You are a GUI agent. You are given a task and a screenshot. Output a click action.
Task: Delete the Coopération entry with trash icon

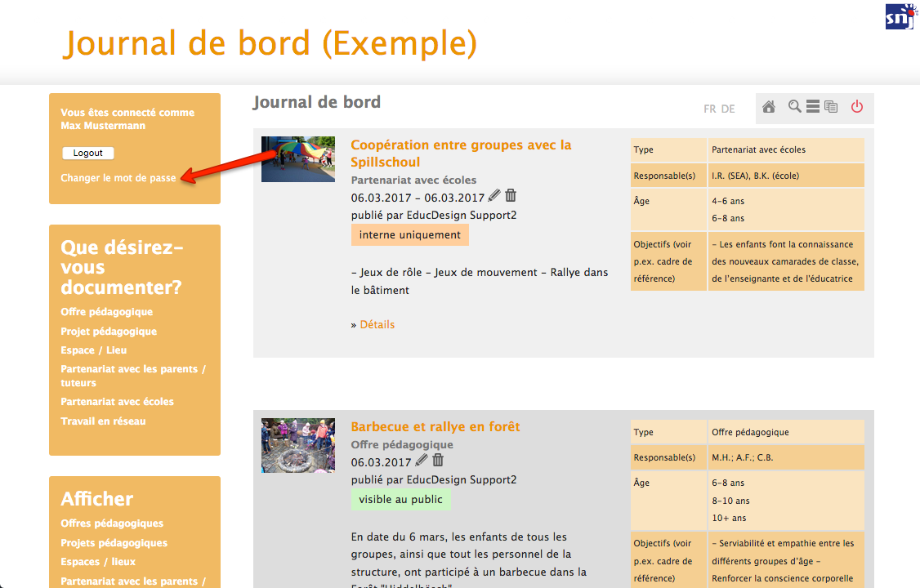point(511,196)
